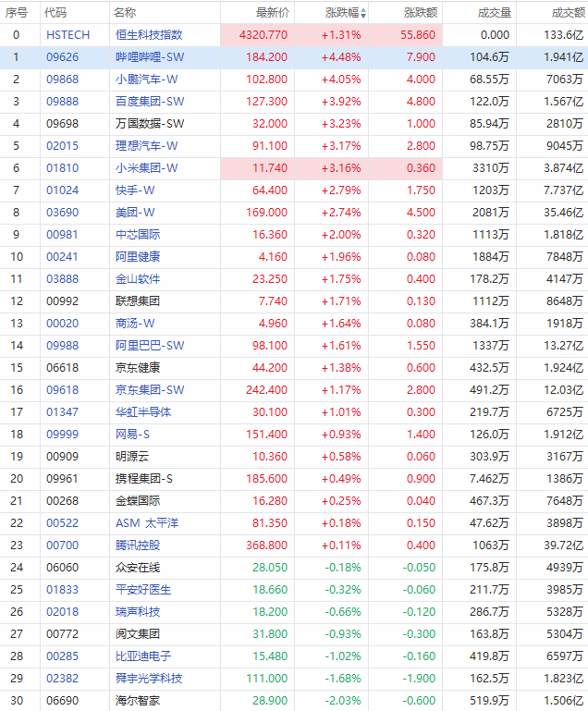Open 舜宇光学科技 stock entry
The height and width of the screenshot is (711, 588).
point(149,680)
